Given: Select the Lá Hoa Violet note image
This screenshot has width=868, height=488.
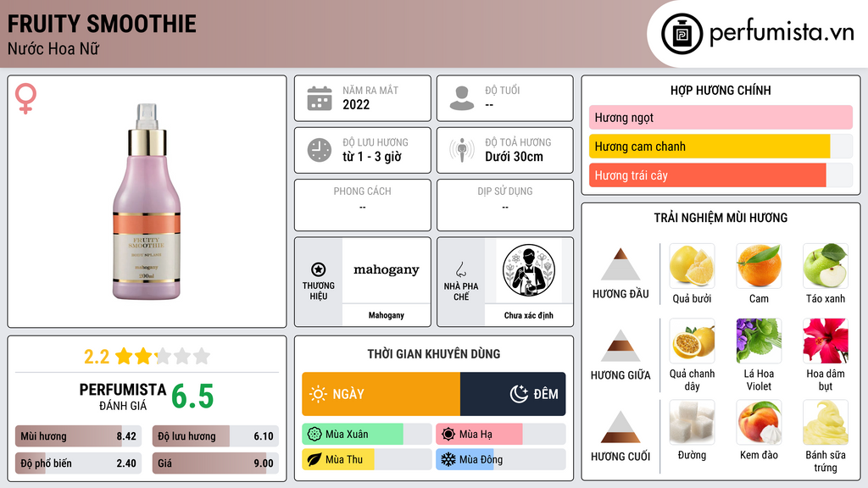Looking at the screenshot, I should pyautogui.click(x=759, y=341).
